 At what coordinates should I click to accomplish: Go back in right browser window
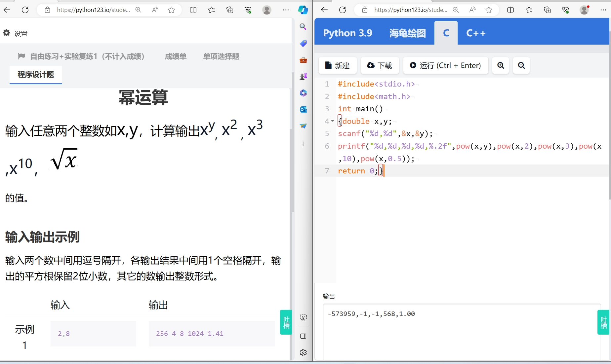click(324, 10)
